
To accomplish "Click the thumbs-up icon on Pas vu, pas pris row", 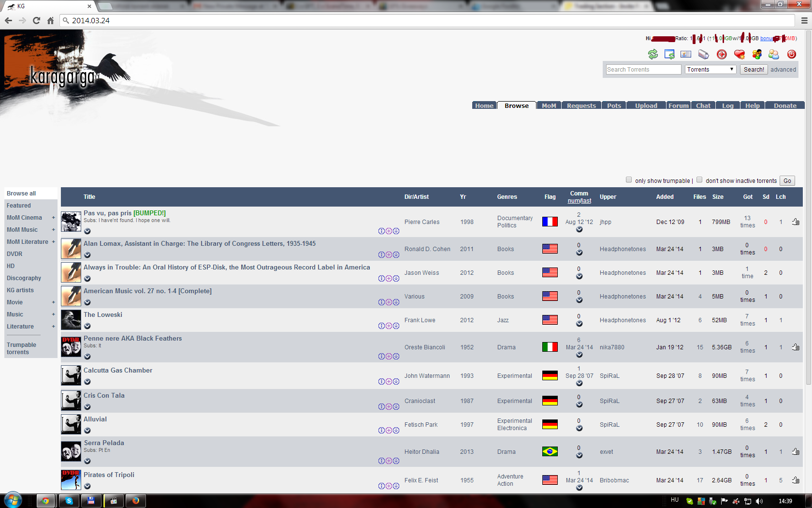I will pos(796,222).
